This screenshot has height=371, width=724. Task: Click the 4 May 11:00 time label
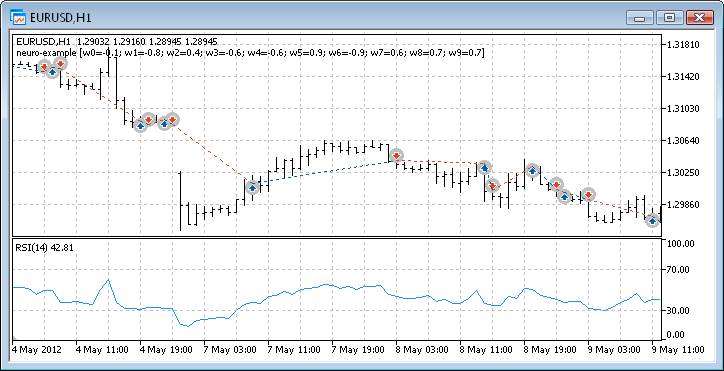[102, 349]
